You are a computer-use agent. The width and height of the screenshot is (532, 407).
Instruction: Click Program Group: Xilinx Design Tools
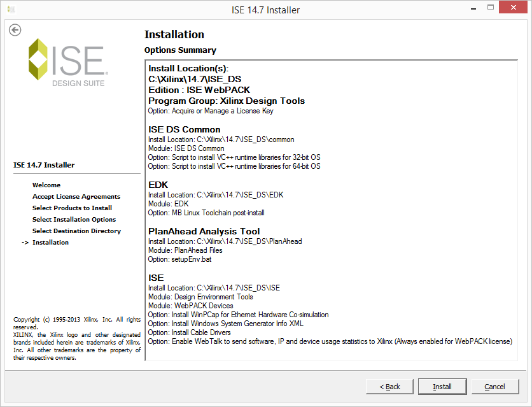(x=227, y=101)
